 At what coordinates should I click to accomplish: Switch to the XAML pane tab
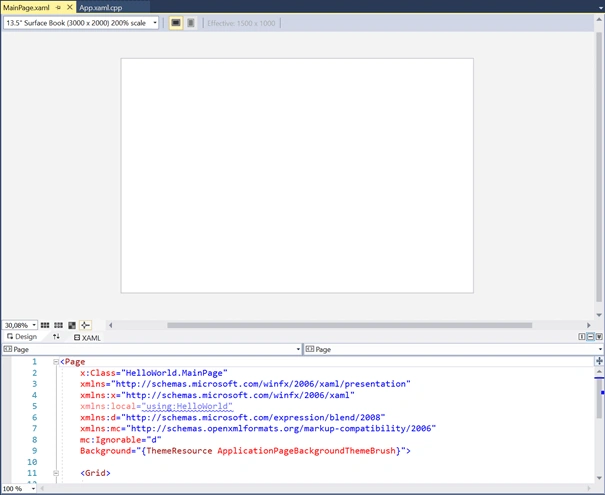[x=87, y=338]
